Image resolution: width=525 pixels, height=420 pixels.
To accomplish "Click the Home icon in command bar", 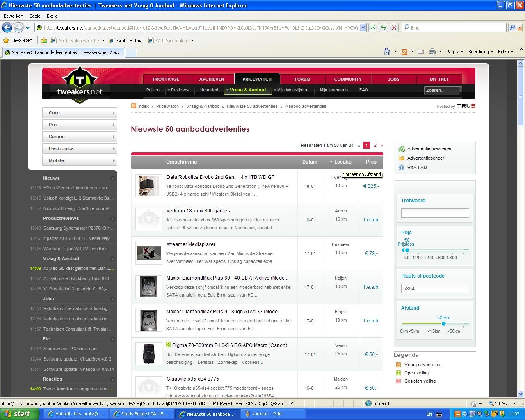I will [x=387, y=52].
